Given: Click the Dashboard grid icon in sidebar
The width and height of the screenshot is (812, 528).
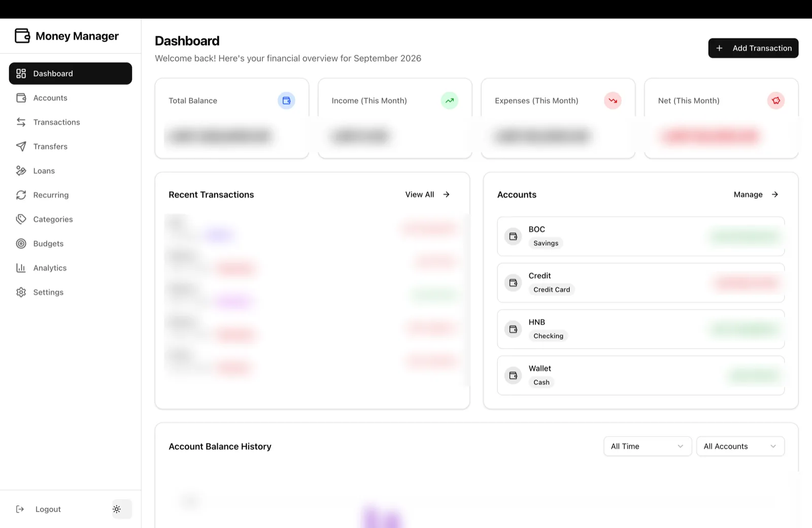Looking at the screenshot, I should (21, 74).
